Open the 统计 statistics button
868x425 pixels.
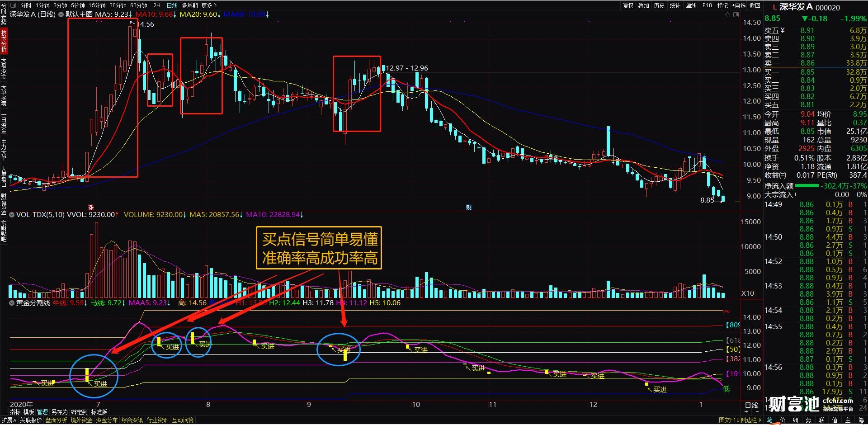coord(675,5)
